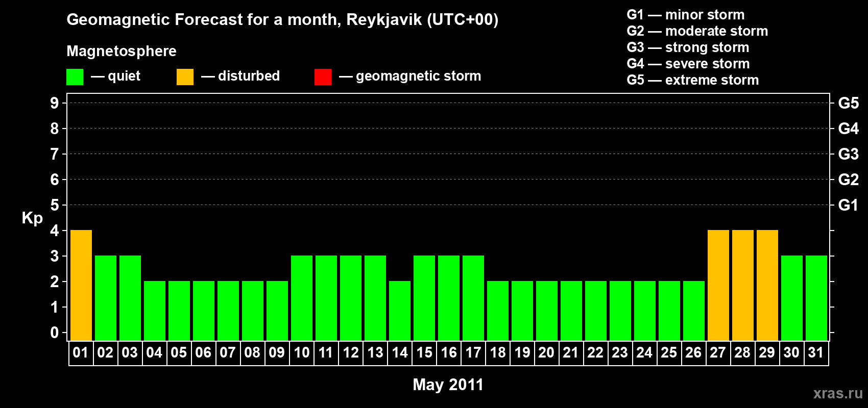Select the green bar for day 14
868x408 pixels.
[x=400, y=311]
